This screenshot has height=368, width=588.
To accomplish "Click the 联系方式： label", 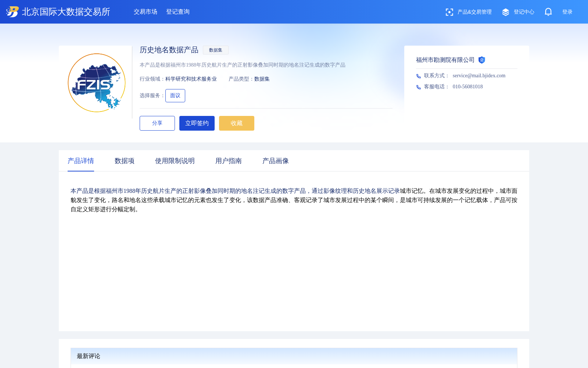I will click(x=437, y=76).
